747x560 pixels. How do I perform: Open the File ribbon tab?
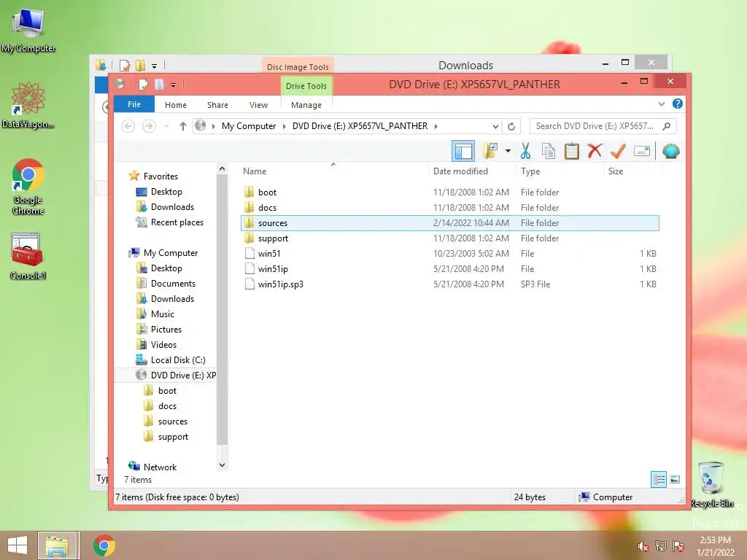[134, 104]
